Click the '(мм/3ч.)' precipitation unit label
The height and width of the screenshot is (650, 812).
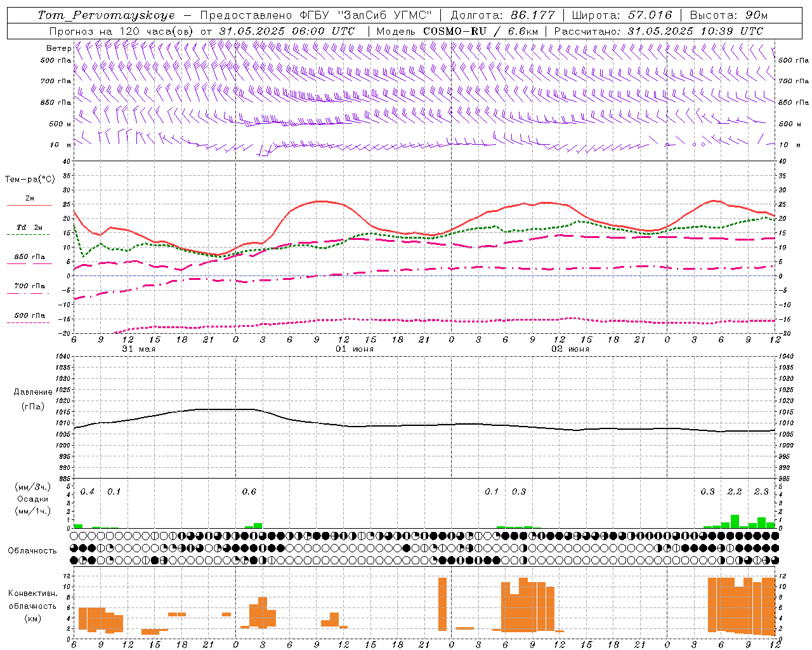(32, 487)
